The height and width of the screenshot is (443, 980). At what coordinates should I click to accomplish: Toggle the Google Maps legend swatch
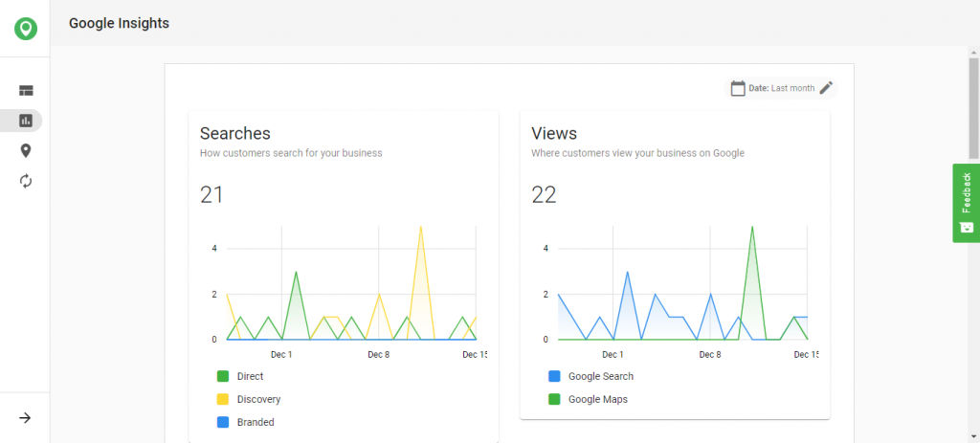(554, 399)
